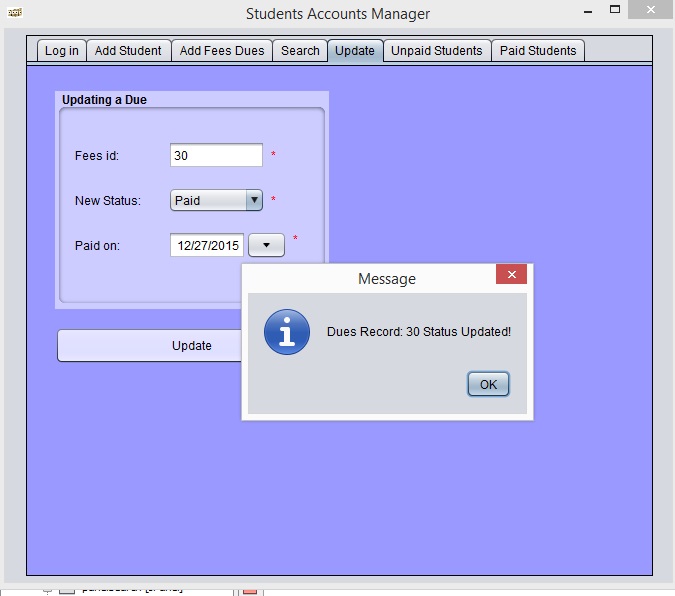Minimize the Students Accounts Manager window
675x596 pixels.
[x=588, y=10]
